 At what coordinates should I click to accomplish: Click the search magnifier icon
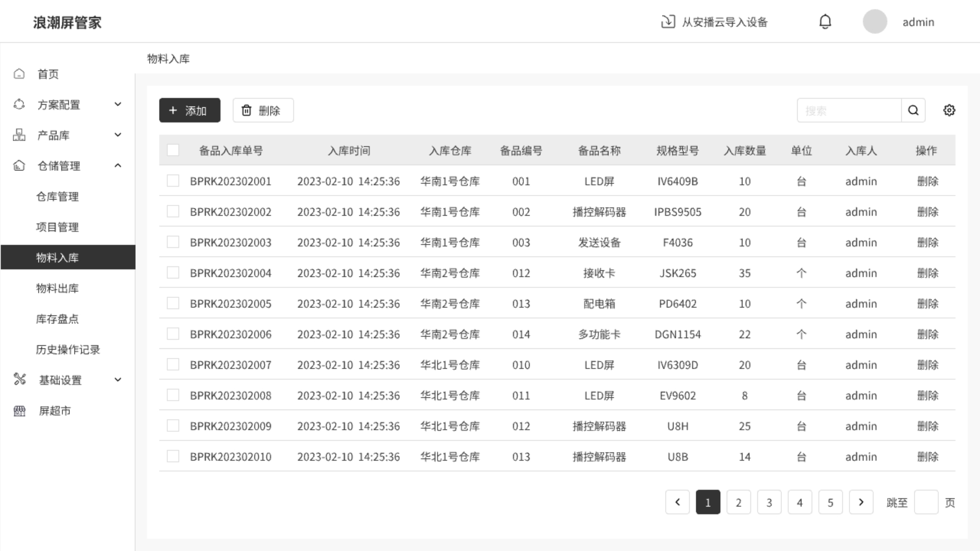coord(913,110)
